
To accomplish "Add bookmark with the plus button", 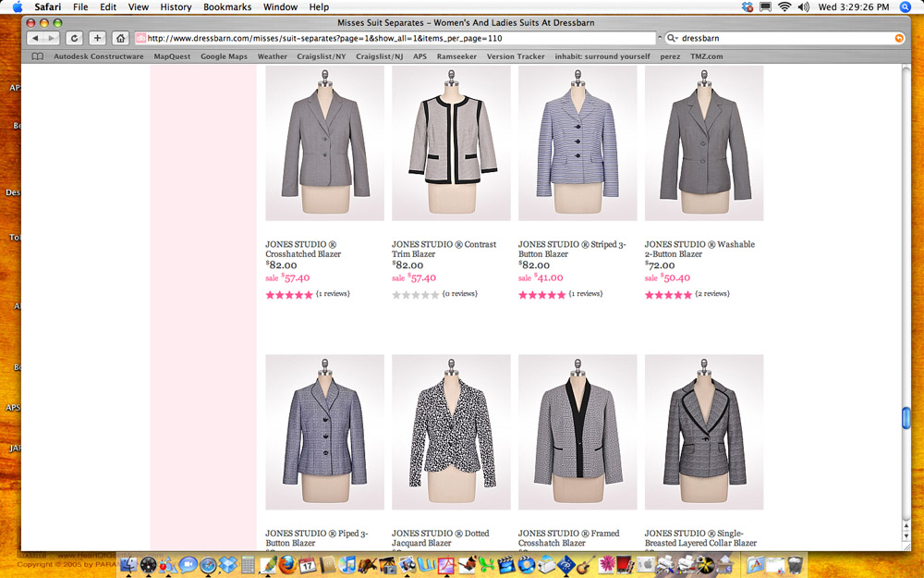I will point(97,38).
